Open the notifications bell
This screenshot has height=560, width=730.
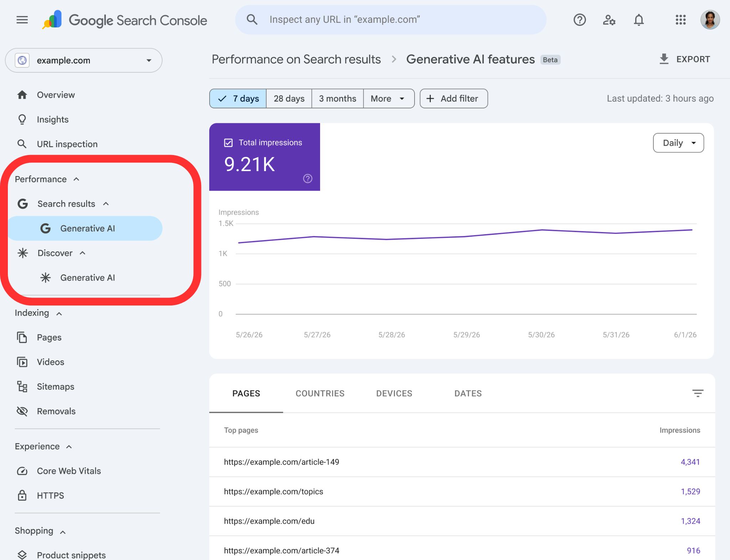point(639,20)
